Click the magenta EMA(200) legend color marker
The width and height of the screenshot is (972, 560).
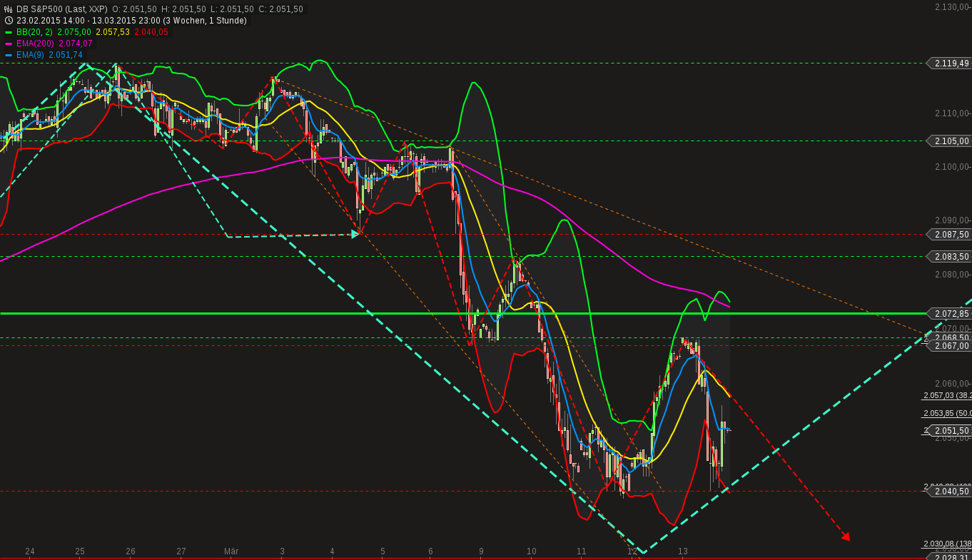click(x=9, y=44)
